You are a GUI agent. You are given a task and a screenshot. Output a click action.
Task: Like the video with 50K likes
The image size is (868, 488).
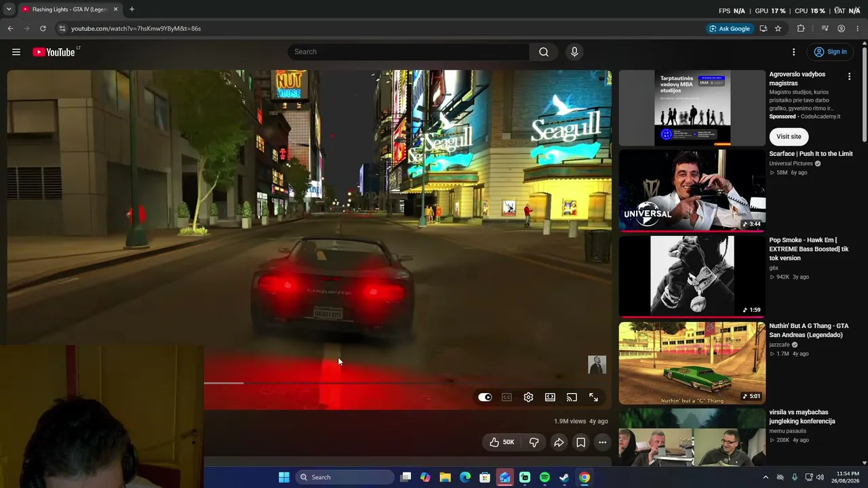click(x=502, y=443)
